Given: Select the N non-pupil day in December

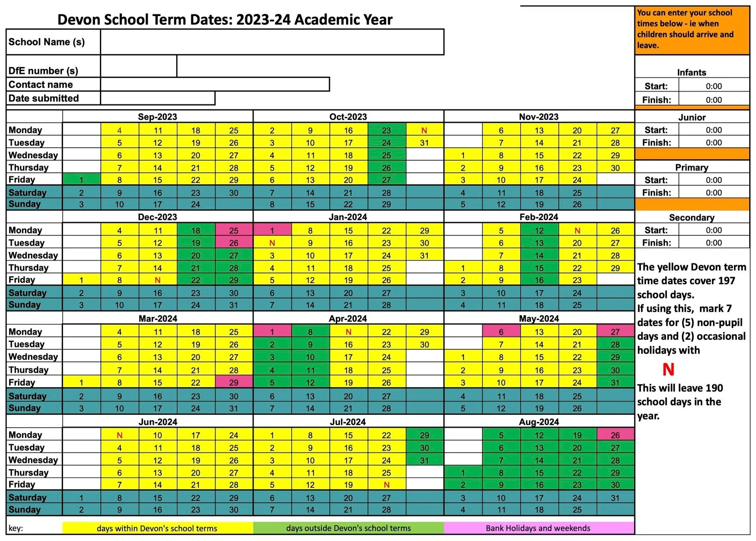Looking at the screenshot, I should (158, 280).
